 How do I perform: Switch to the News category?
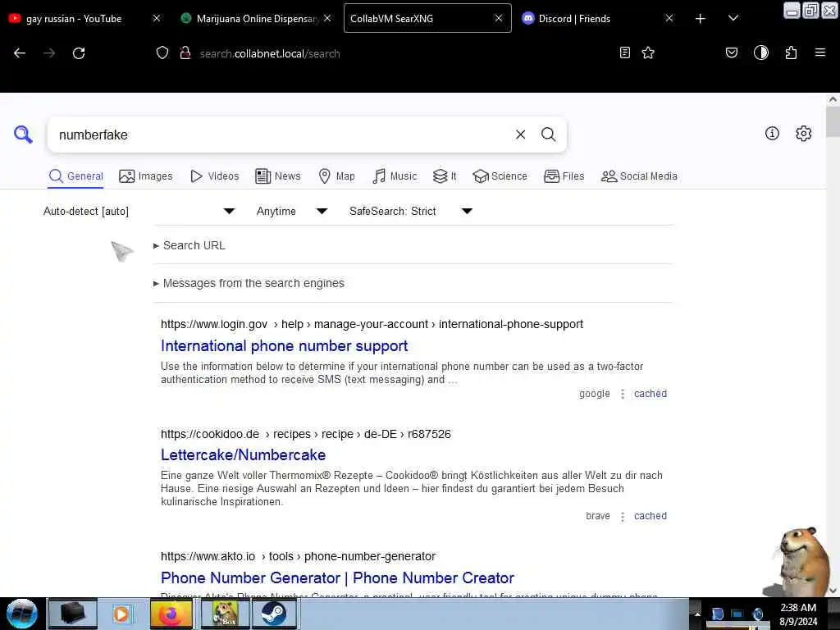point(278,176)
